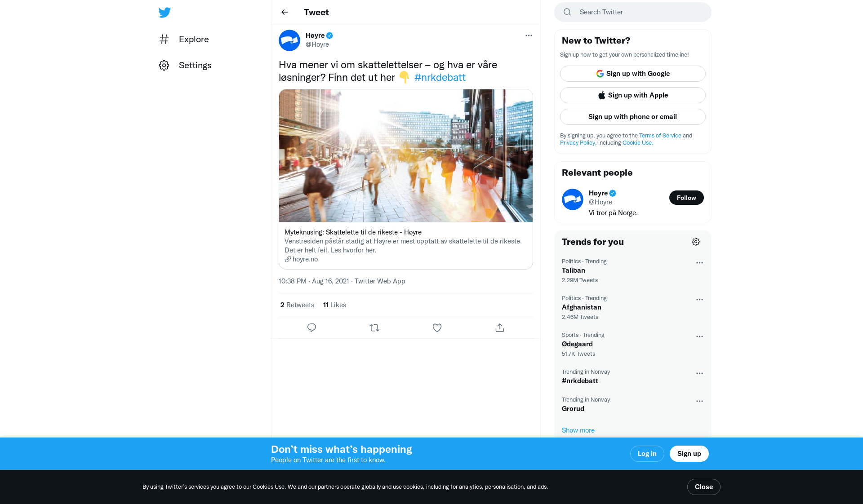Viewport: 863px width, 504px height.
Task: Sign up with Apple
Action: tap(633, 95)
